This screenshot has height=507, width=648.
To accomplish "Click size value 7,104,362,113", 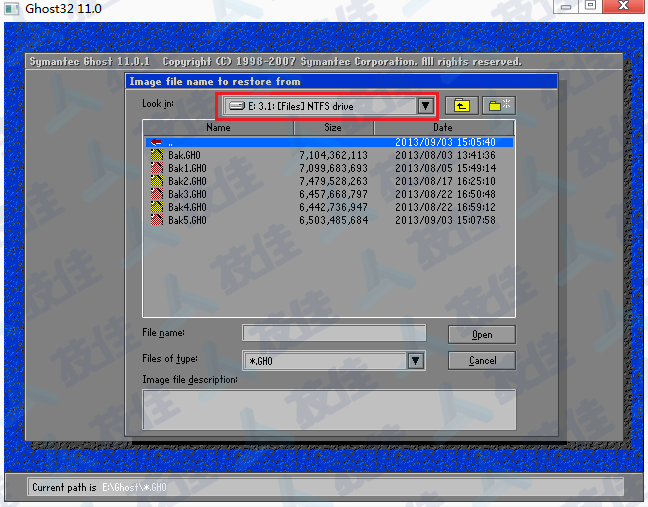I will [334, 155].
